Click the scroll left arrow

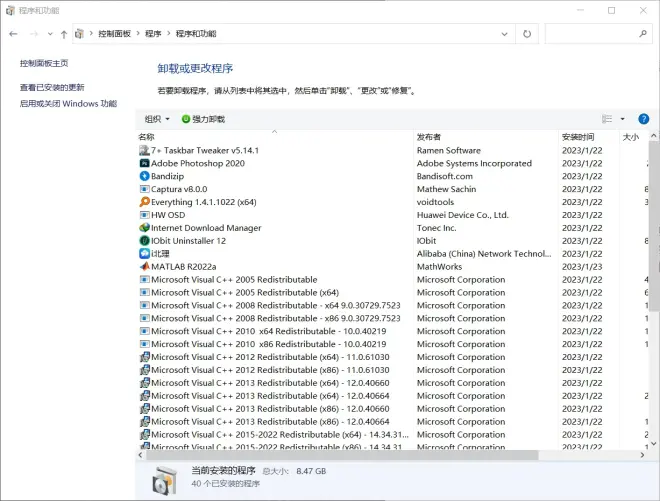pyautogui.click(x=140, y=455)
